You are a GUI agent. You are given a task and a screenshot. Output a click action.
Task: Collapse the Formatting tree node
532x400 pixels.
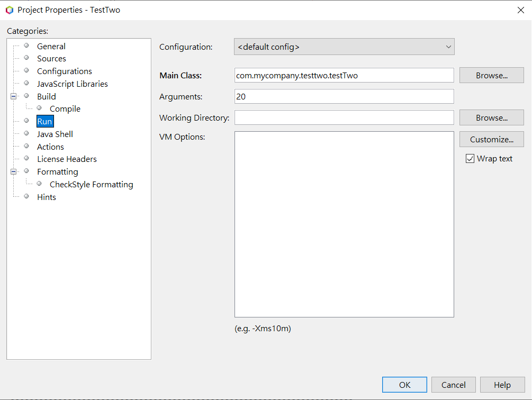point(13,171)
